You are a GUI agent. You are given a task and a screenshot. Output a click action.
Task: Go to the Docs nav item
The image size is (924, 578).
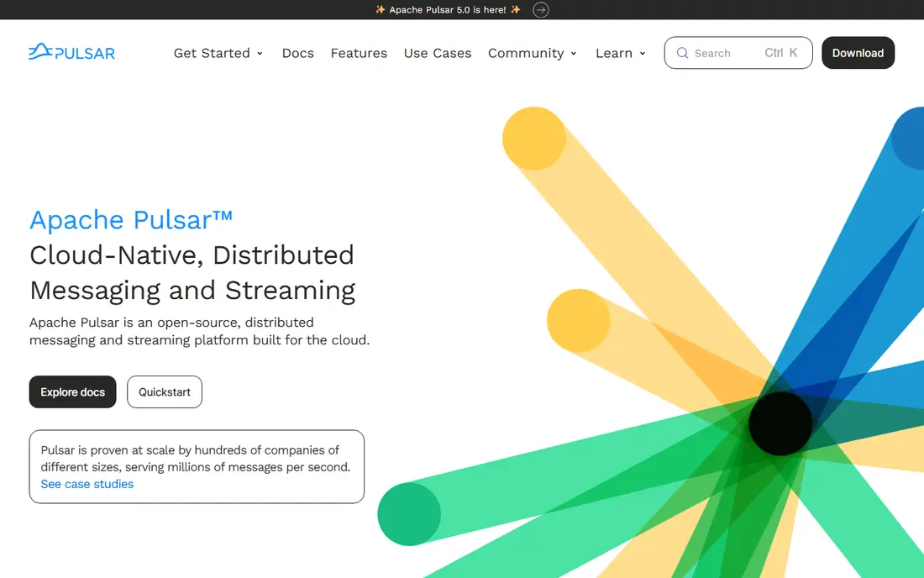tap(297, 53)
